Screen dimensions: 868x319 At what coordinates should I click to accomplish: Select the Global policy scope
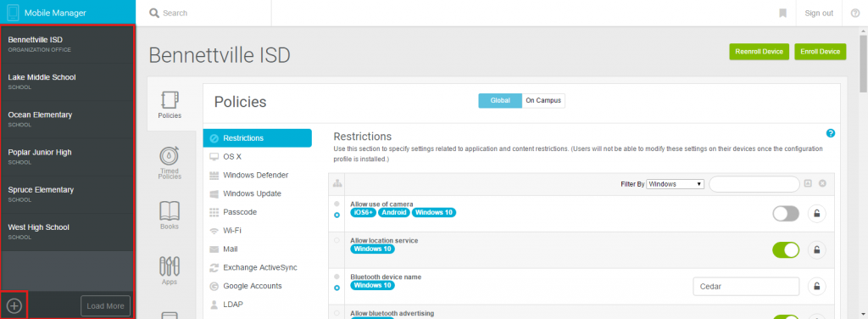pos(500,101)
